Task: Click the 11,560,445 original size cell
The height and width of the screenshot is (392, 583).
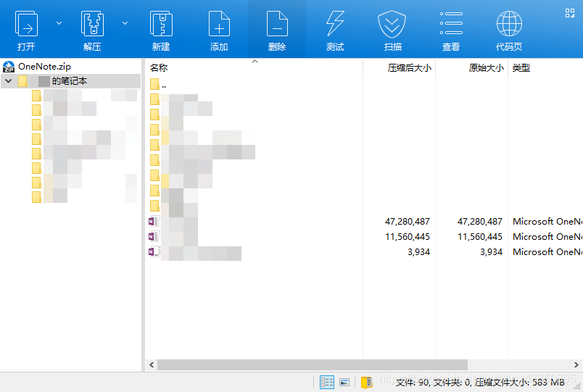Action: point(479,237)
